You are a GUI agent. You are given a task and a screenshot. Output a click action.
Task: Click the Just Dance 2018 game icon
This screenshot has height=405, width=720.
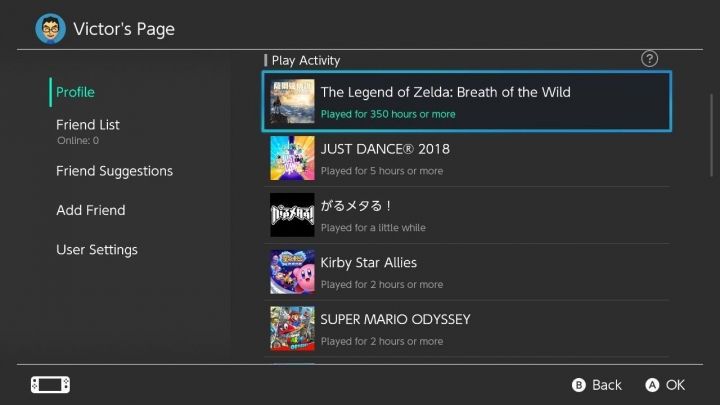tap(292, 158)
